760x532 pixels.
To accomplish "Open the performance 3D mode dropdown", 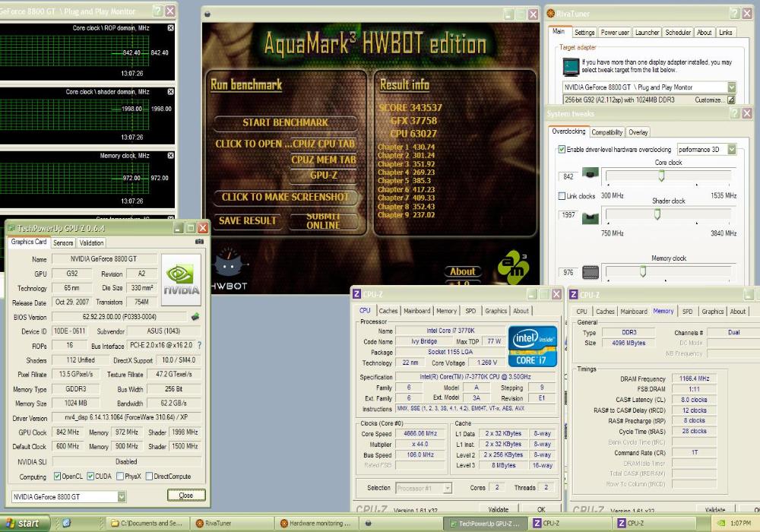I will (731, 149).
